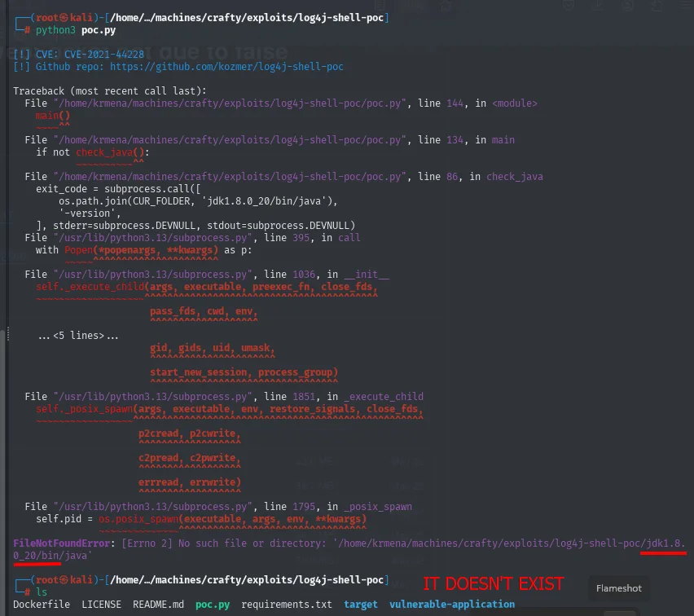Click README.md in ls output
Screen dimensions: 694x616
(159, 605)
